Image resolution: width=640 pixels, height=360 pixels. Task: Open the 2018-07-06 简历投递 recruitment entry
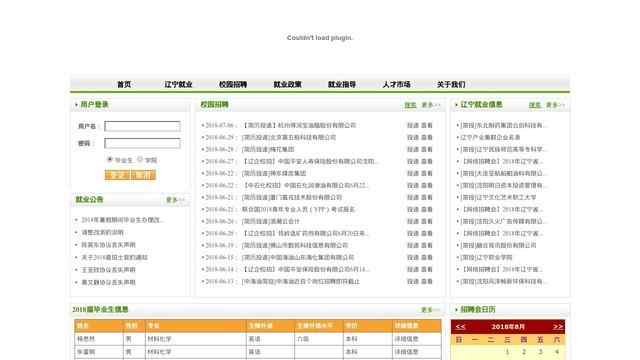299,125
